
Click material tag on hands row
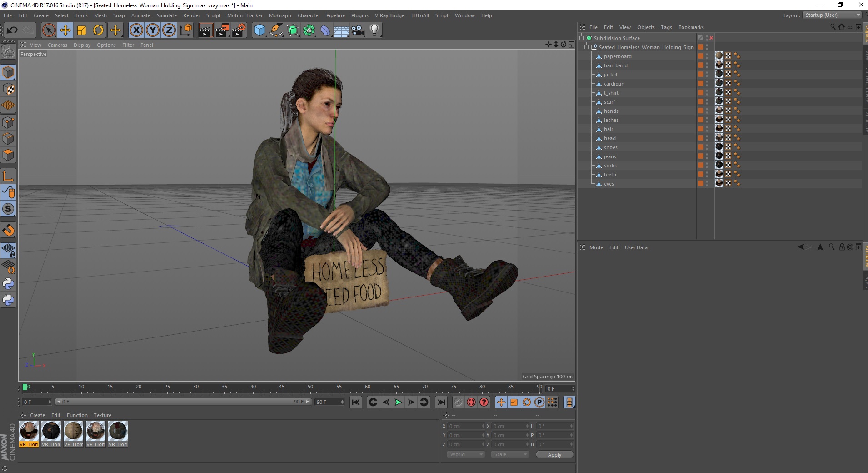[x=719, y=111]
